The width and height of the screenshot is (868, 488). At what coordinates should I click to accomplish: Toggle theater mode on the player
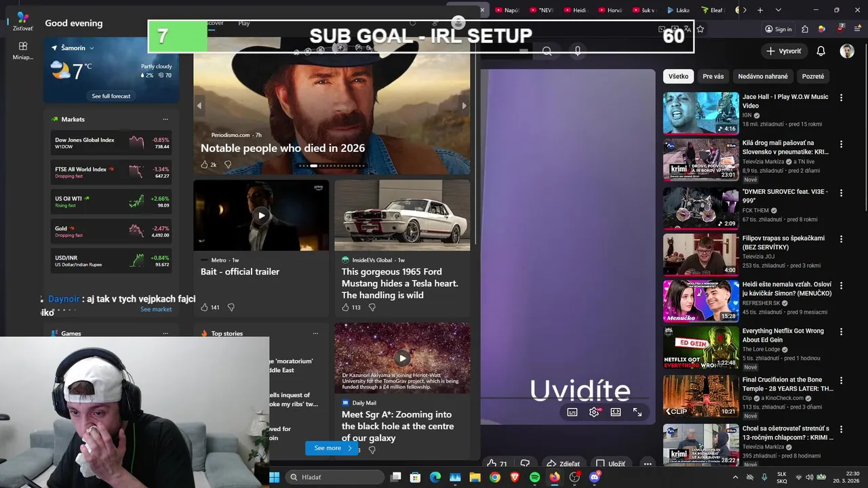pyautogui.click(x=616, y=412)
